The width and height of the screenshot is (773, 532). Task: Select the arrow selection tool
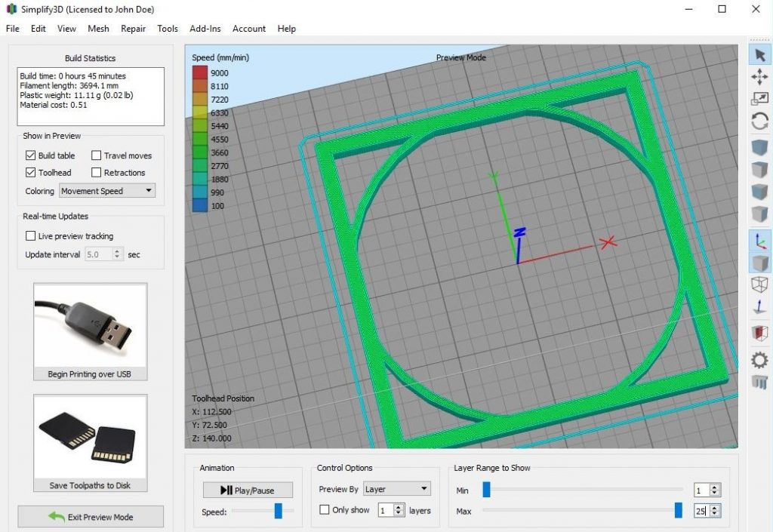[x=759, y=54]
